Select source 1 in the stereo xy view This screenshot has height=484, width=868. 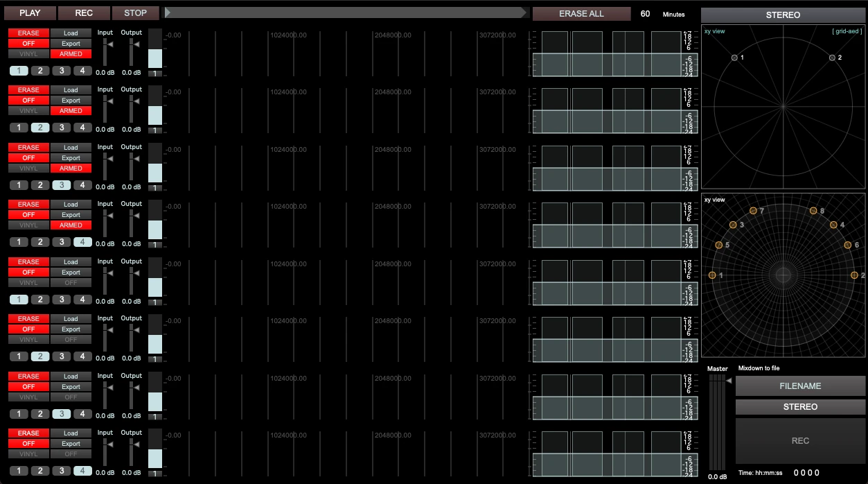point(734,58)
